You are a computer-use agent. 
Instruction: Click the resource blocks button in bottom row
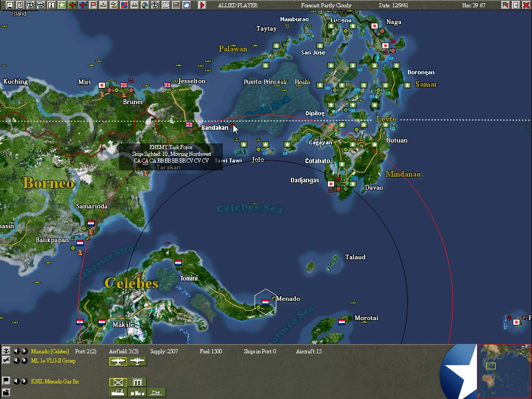[x=137, y=393]
